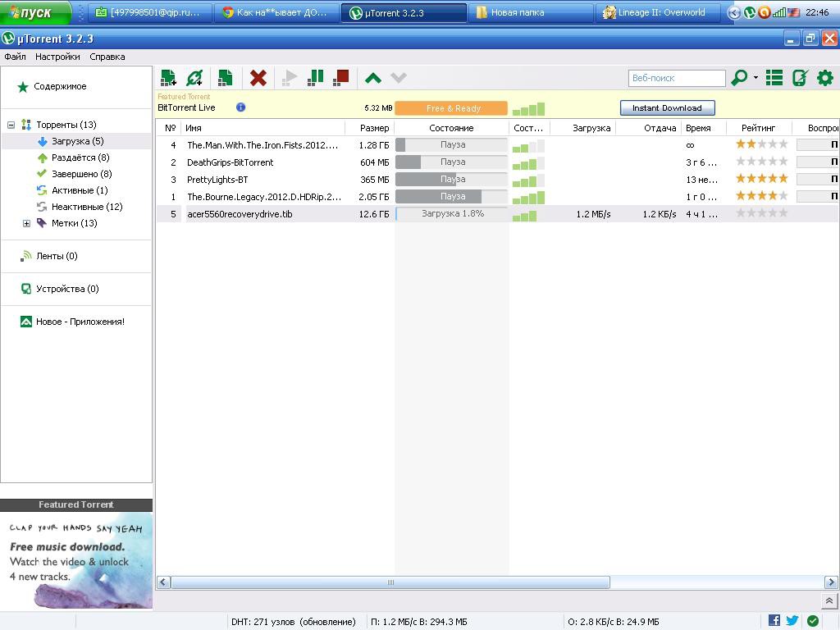
Task: Select Содержимое in the sidebar
Action: pyautogui.click(x=60, y=86)
